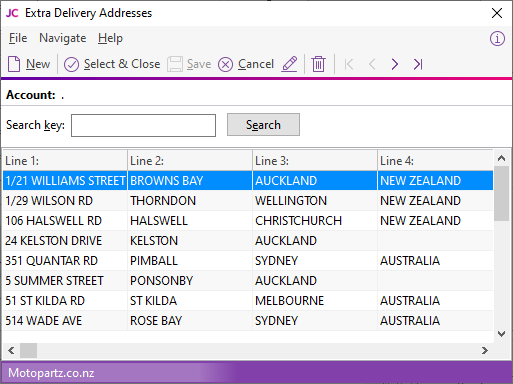Open the File menu
This screenshot has height=384, width=513.
point(18,38)
